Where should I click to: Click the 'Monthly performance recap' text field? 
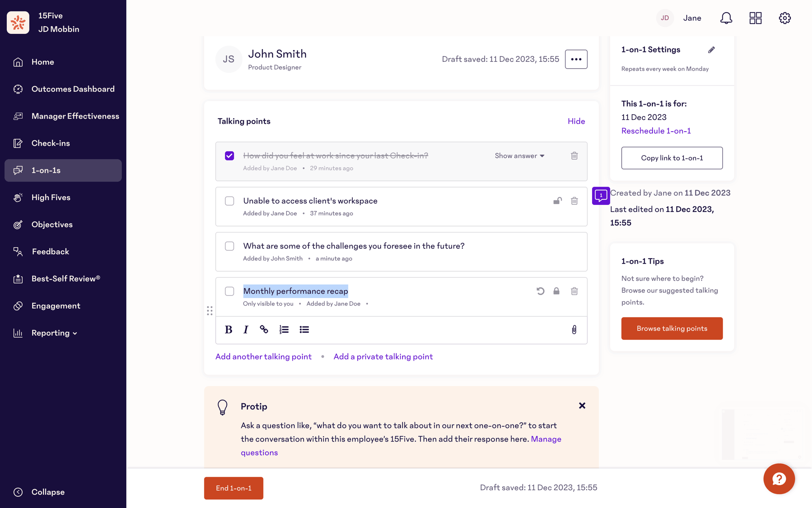[296, 291]
